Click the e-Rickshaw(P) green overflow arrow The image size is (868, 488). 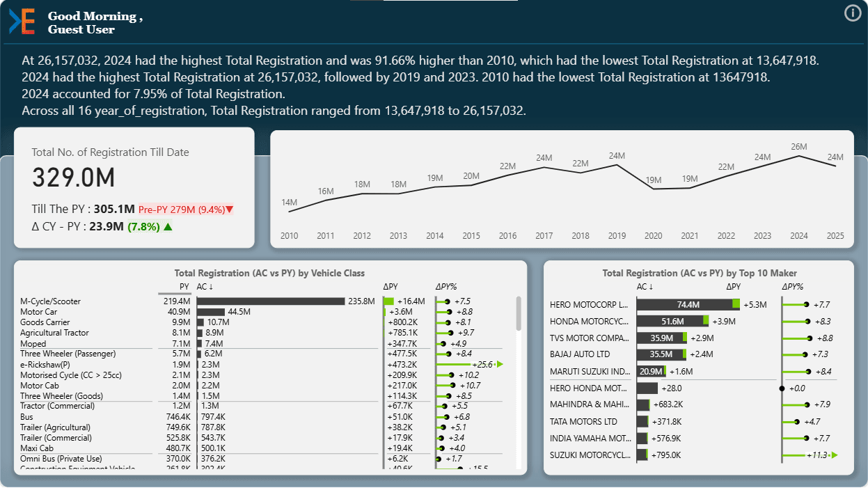500,364
